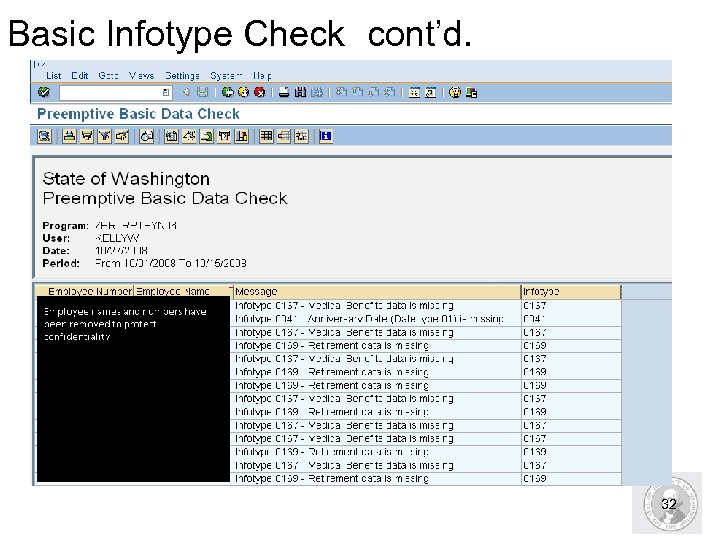Image resolution: width=720 pixels, height=540 pixels.
Task: Click the Print Preview icon in list toolbar
Action: pyautogui.click(x=146, y=136)
